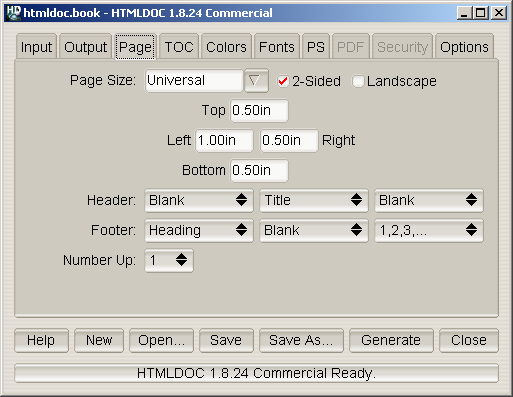Viewport: 513px width, 397px height.
Task: Click the HTMLDOC app icon in title bar
Action: [x=13, y=13]
